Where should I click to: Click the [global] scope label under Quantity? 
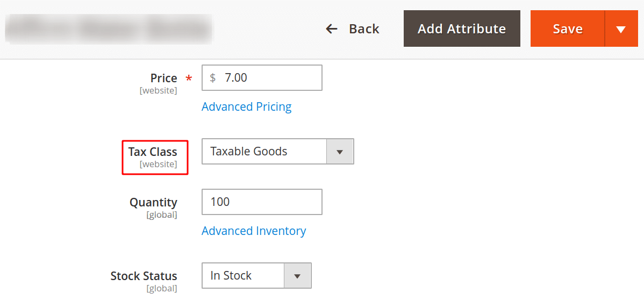click(161, 215)
